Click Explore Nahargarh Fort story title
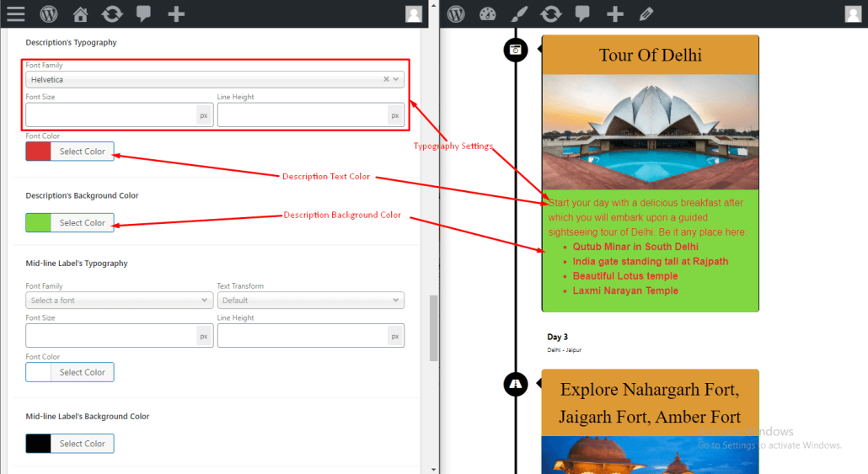This screenshot has width=868, height=474. pyautogui.click(x=650, y=403)
